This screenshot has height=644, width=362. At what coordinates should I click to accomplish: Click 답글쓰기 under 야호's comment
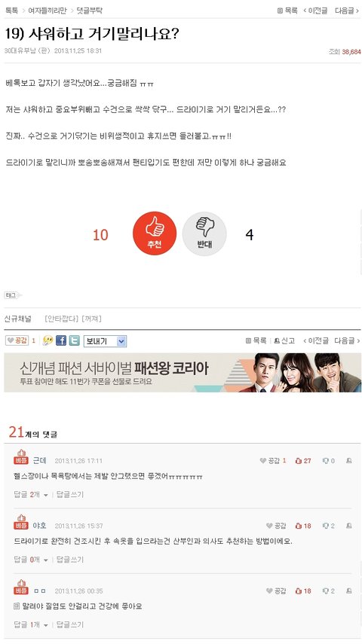coord(69,560)
